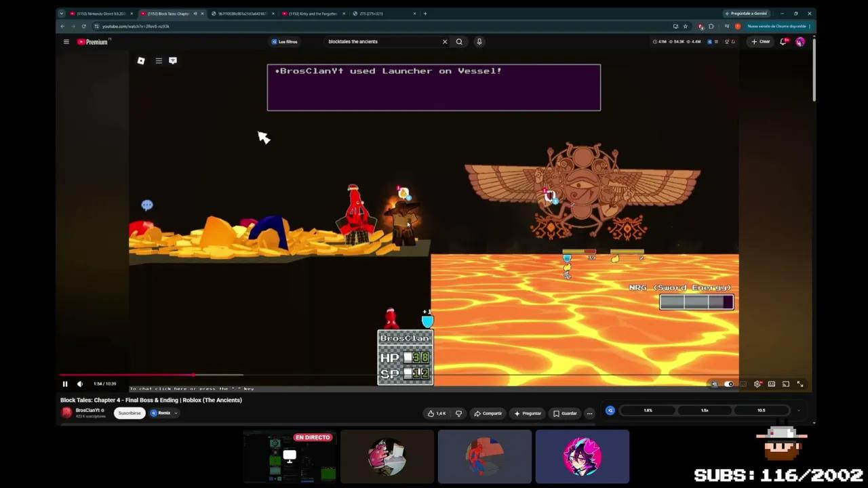Open the Los filtros filter button

pos(285,42)
